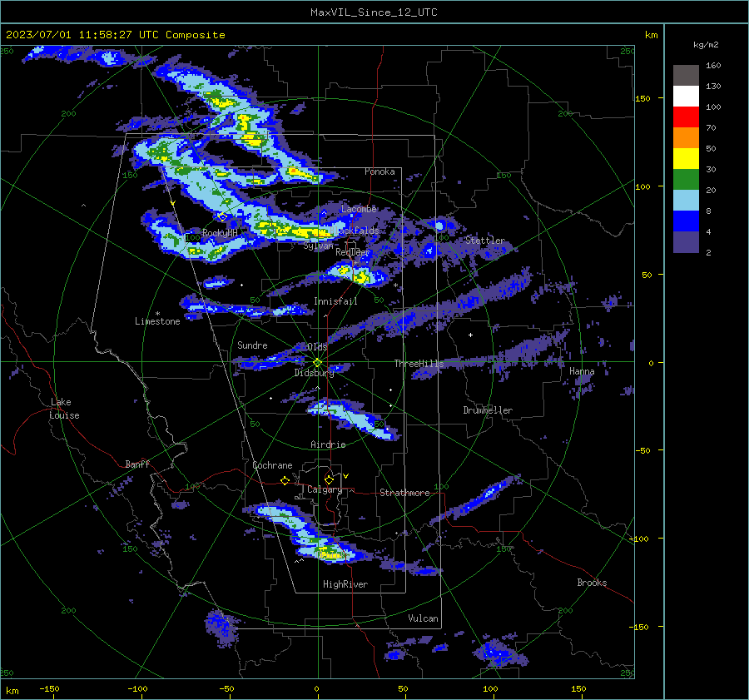Click the yellow diamond marker above Calgary

(329, 479)
